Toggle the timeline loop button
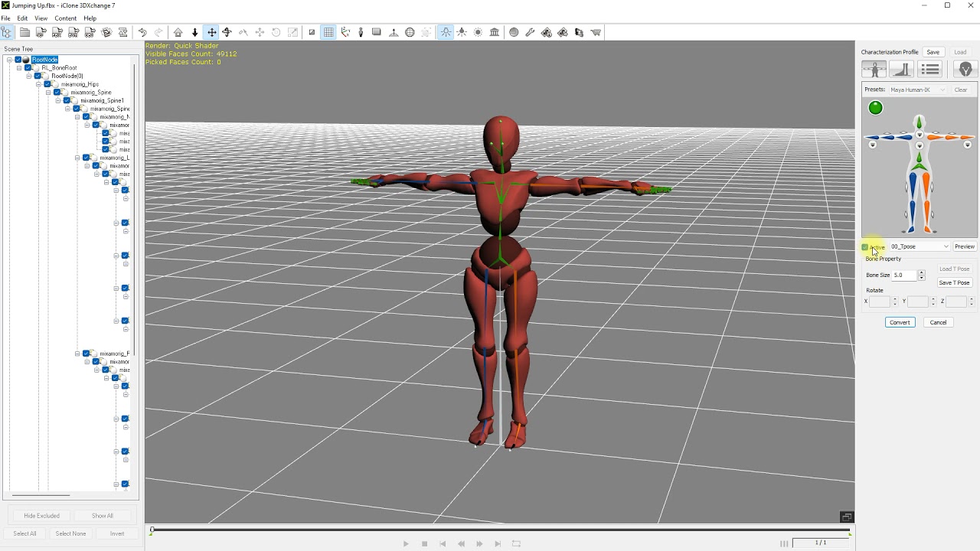 click(x=516, y=544)
